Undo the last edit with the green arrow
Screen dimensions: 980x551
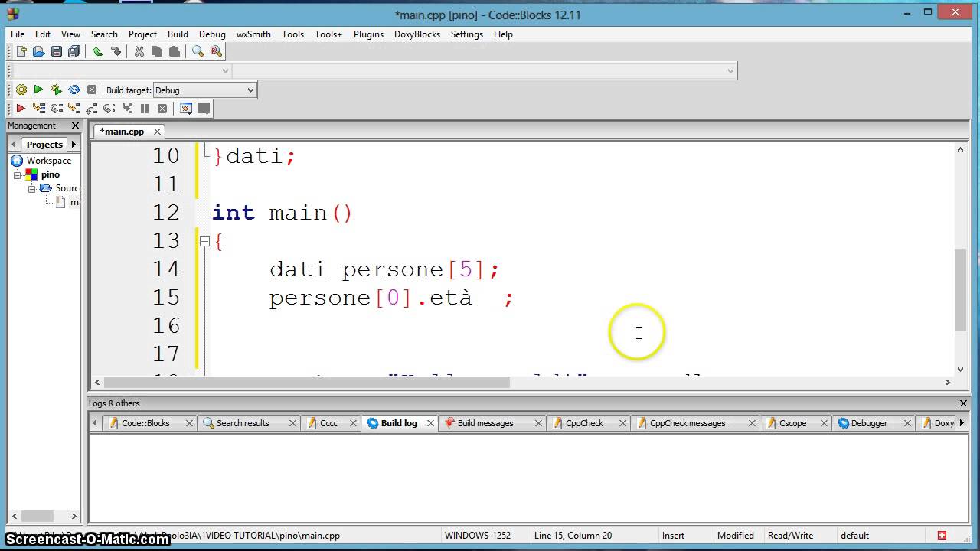tap(97, 51)
